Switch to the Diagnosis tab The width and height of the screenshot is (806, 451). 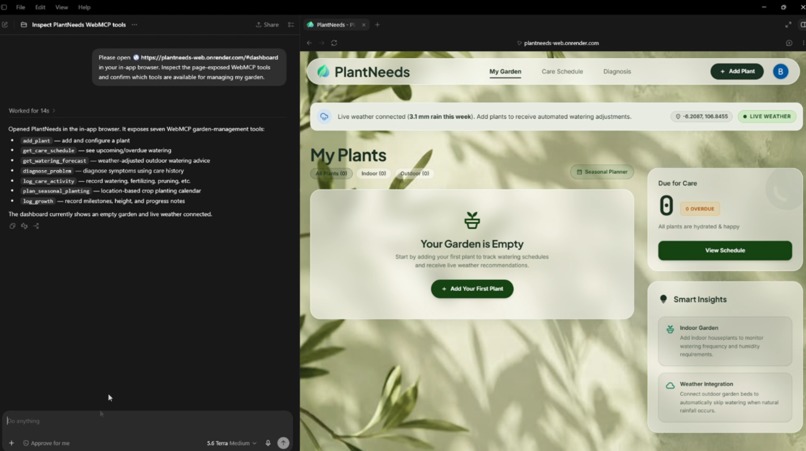[617, 71]
